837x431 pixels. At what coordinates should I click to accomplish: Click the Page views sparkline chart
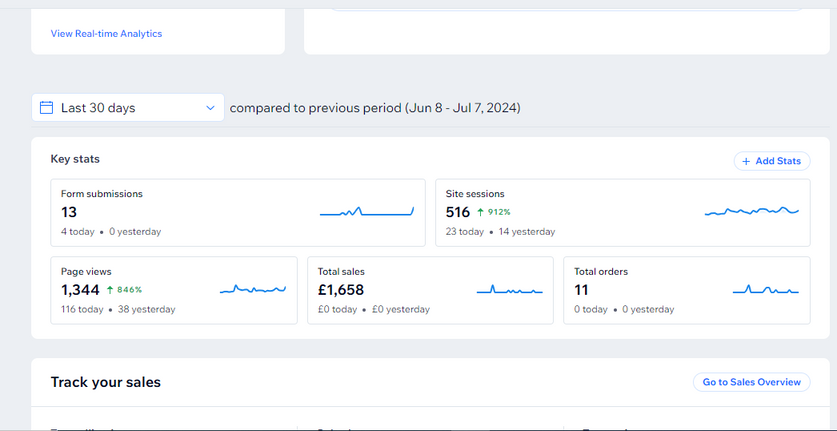pyautogui.click(x=252, y=289)
